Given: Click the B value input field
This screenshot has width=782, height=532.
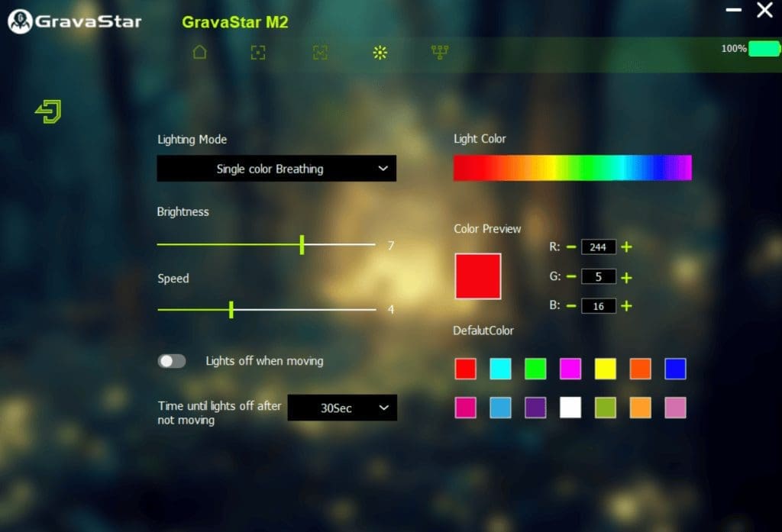Looking at the screenshot, I should point(598,306).
